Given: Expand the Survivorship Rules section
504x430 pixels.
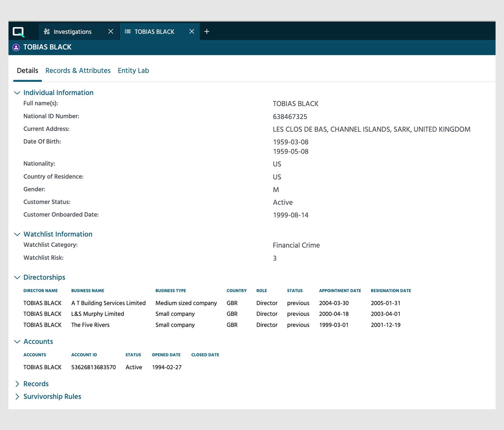Looking at the screenshot, I should click(17, 396).
